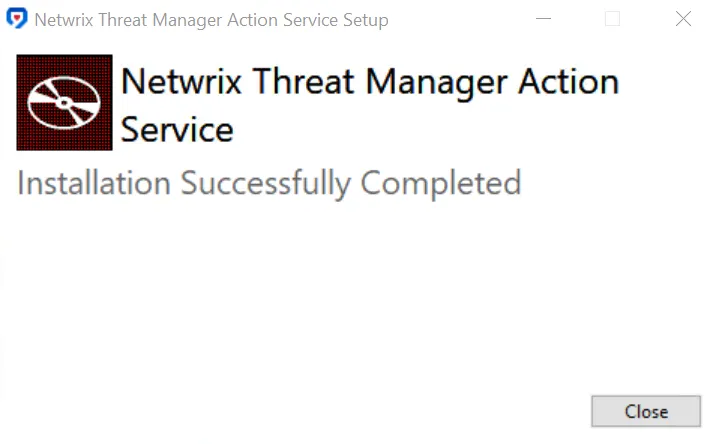The width and height of the screenshot is (715, 444).
Task: Click the red disc installer logo
Action: pyautogui.click(x=64, y=103)
